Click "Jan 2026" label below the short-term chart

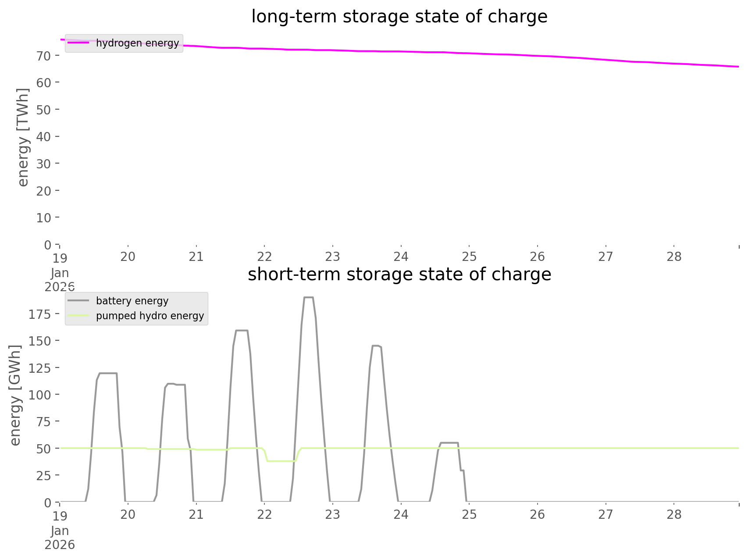tap(60, 538)
